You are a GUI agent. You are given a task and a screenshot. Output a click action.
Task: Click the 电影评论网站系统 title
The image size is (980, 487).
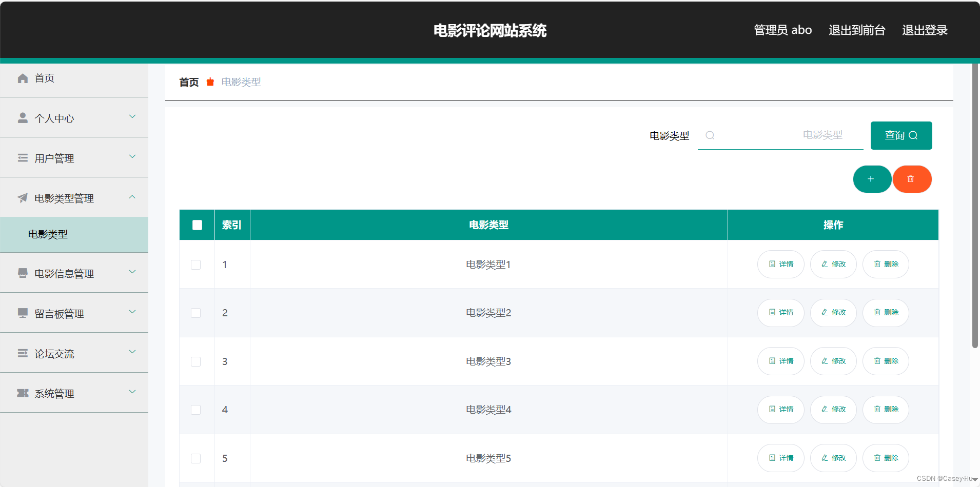point(490,31)
